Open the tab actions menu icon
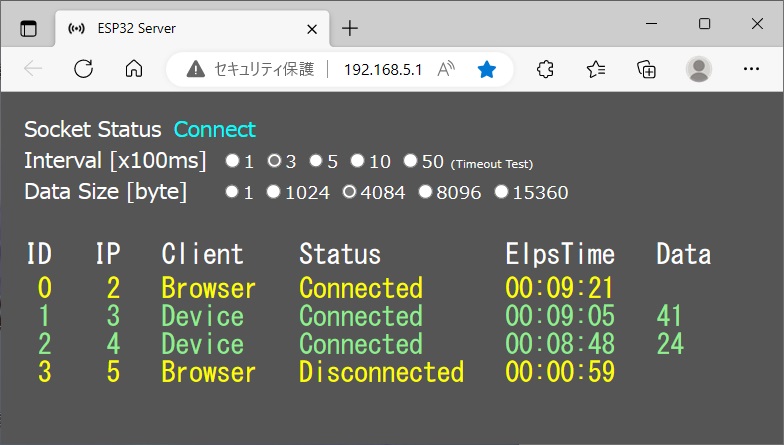This screenshot has height=445, width=784. pyautogui.click(x=28, y=28)
